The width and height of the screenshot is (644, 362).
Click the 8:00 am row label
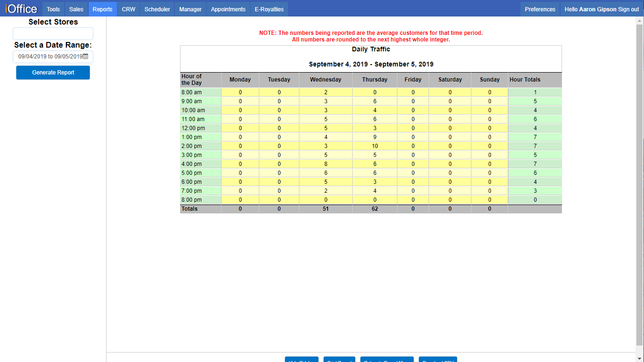[201, 92]
